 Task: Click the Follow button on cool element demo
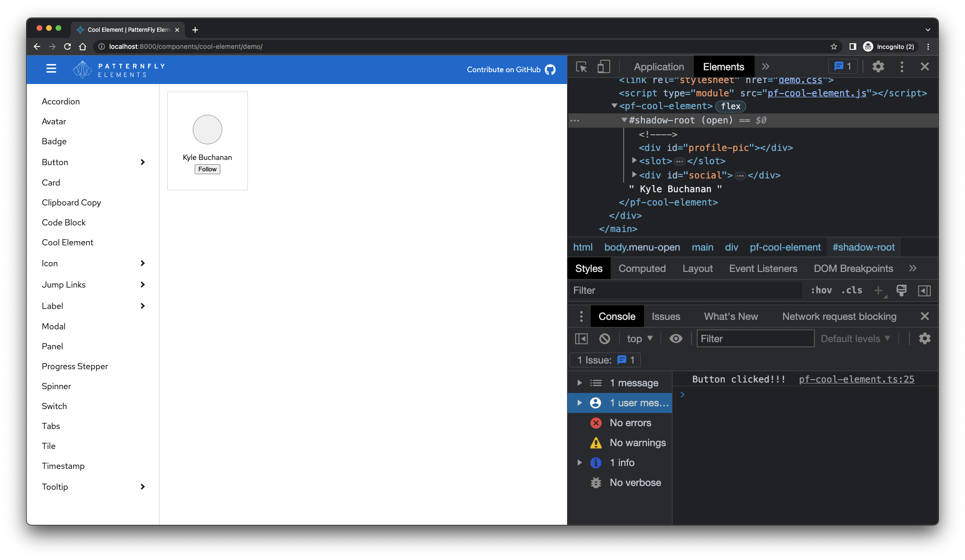tap(207, 168)
